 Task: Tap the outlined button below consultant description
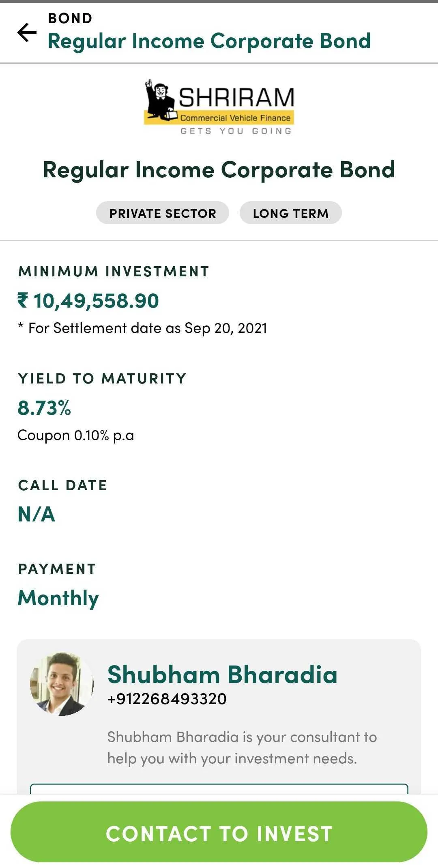[x=219, y=789]
